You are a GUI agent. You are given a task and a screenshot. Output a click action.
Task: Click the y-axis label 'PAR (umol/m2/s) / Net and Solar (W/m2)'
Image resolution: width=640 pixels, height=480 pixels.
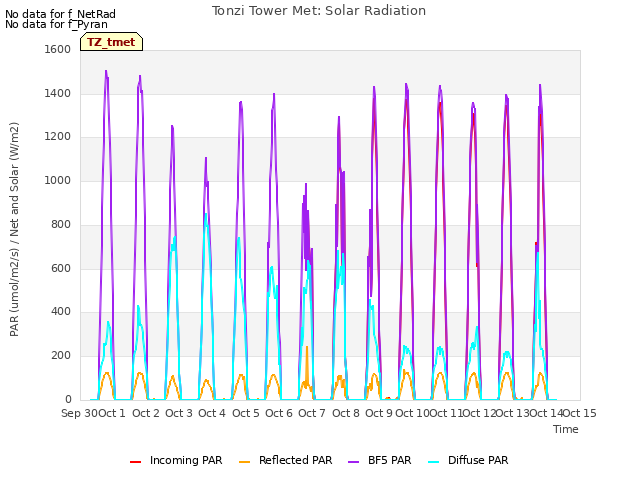coord(14,229)
